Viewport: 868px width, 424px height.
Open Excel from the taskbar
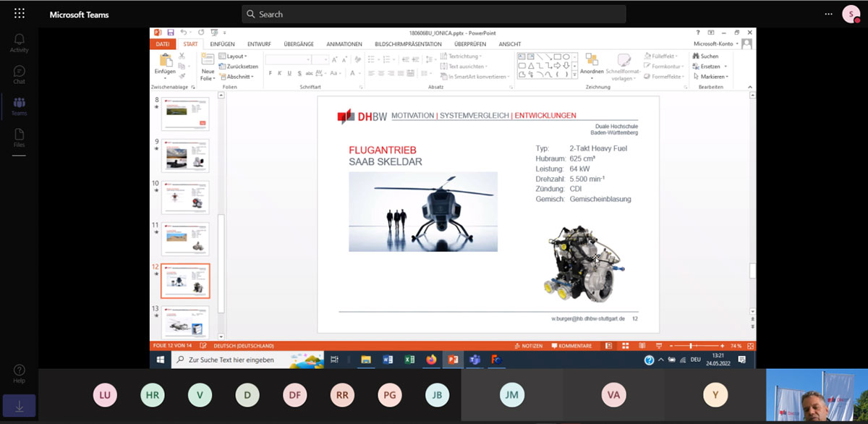[409, 360]
